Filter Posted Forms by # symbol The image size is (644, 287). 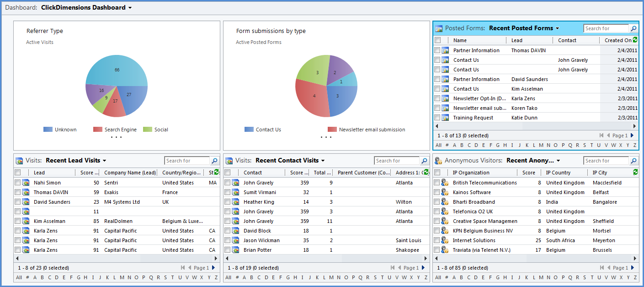point(447,145)
